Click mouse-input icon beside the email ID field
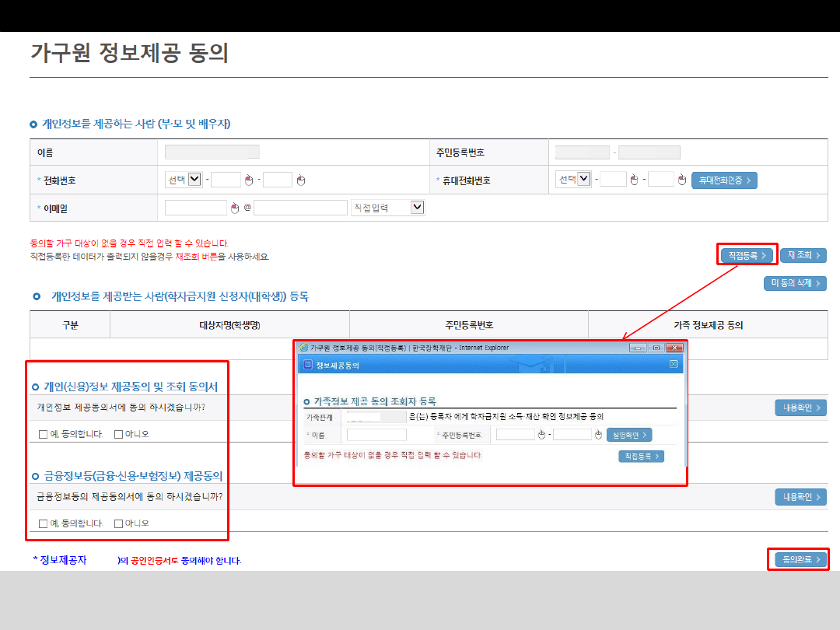Image resolution: width=840 pixels, height=630 pixels. (235, 208)
